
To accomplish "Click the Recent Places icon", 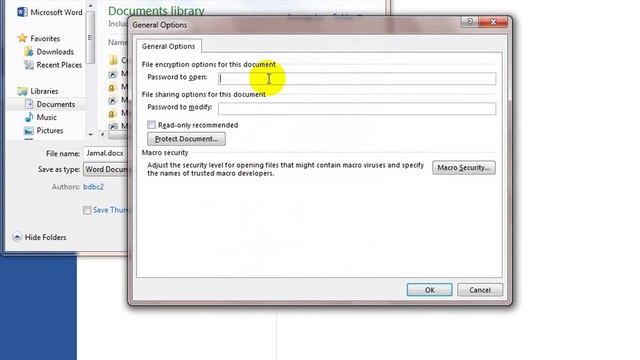I will (29, 65).
